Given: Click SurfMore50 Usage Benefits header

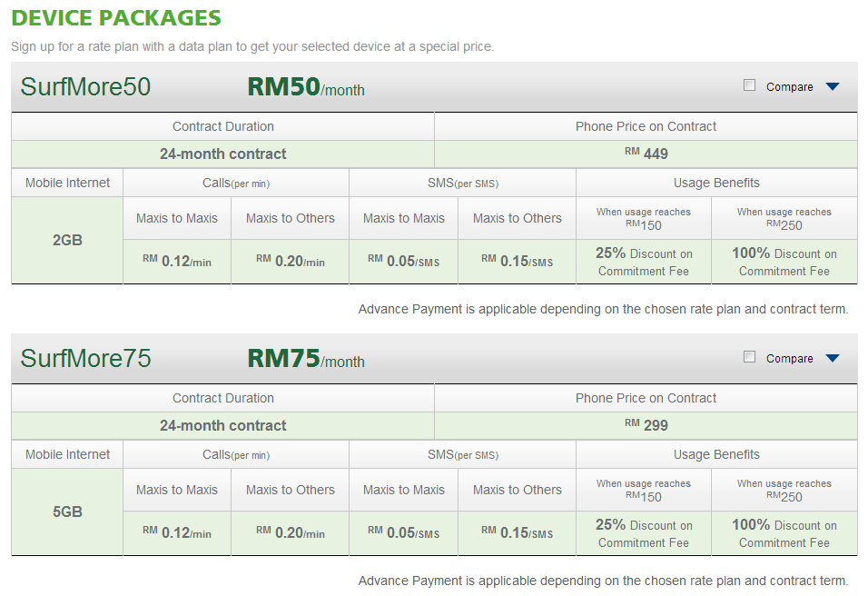Looking at the screenshot, I should tap(716, 183).
